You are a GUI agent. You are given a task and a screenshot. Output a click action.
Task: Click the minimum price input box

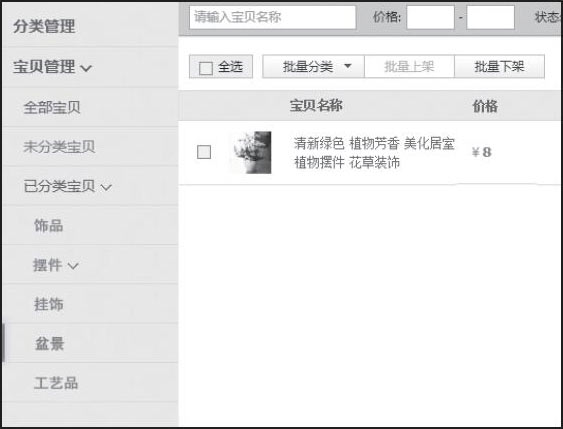click(431, 17)
